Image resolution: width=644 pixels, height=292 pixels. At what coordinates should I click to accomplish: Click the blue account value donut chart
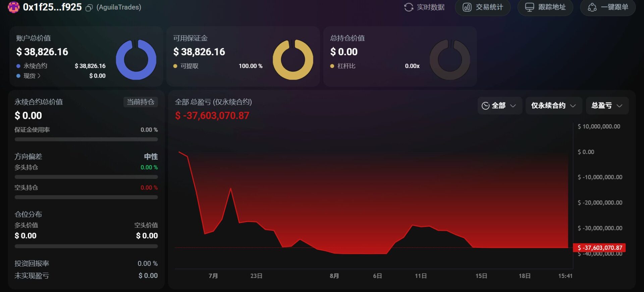coord(136,60)
